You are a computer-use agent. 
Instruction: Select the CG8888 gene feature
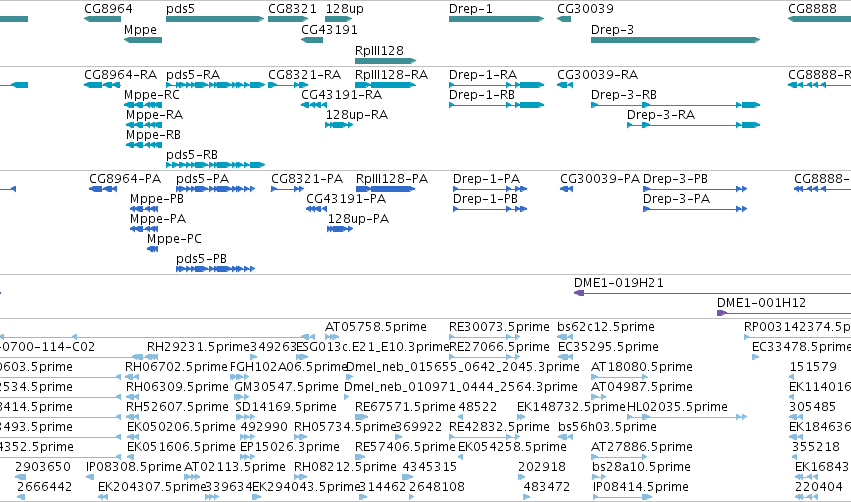pos(820,19)
